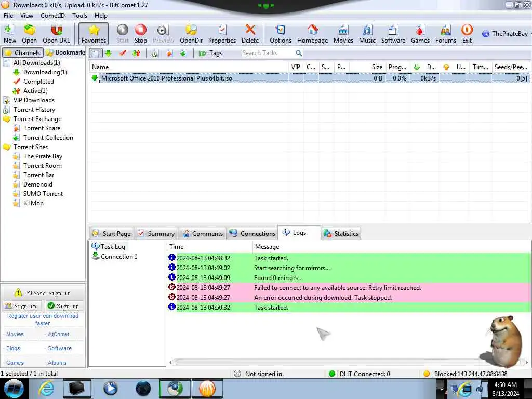Click in the Search Tasks field
This screenshot has width=532, height=399.
pyautogui.click(x=268, y=53)
